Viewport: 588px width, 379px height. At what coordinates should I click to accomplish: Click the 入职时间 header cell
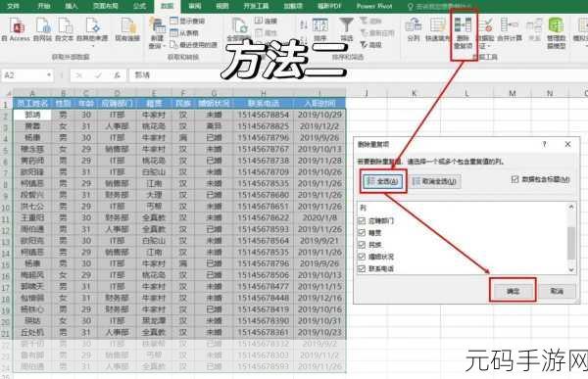[319, 103]
